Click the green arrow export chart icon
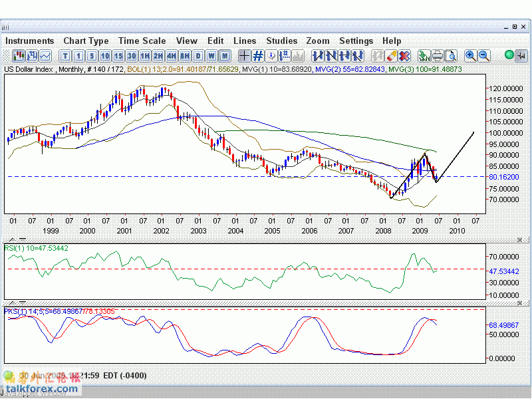Viewport: 532px width, 399px height. click(424, 56)
